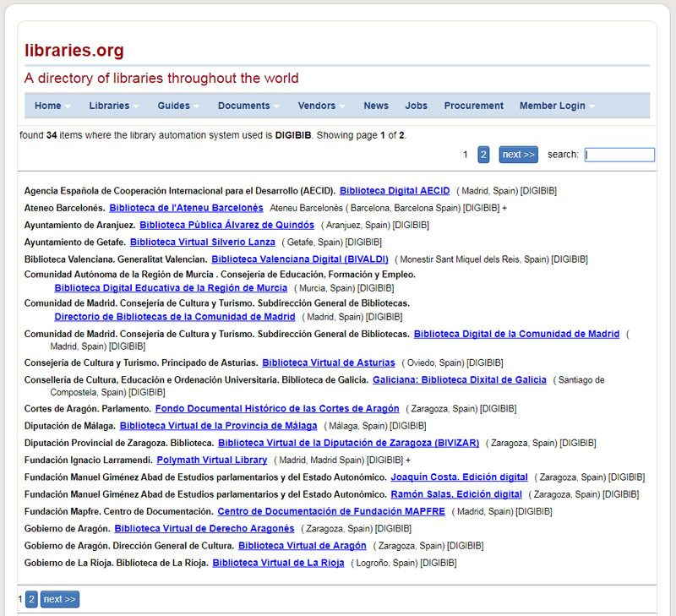This screenshot has height=616, width=676.
Task: Open Galiciana: Biblioteca Dixital de Galicia
Action: (460, 379)
